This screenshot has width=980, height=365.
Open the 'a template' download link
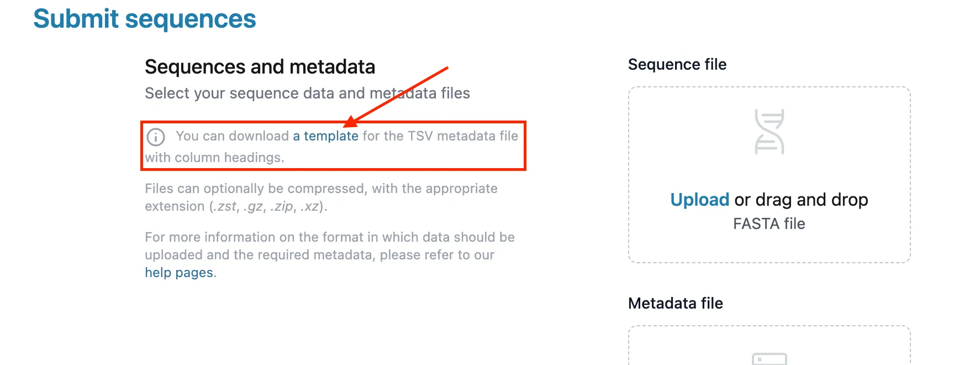point(325,135)
